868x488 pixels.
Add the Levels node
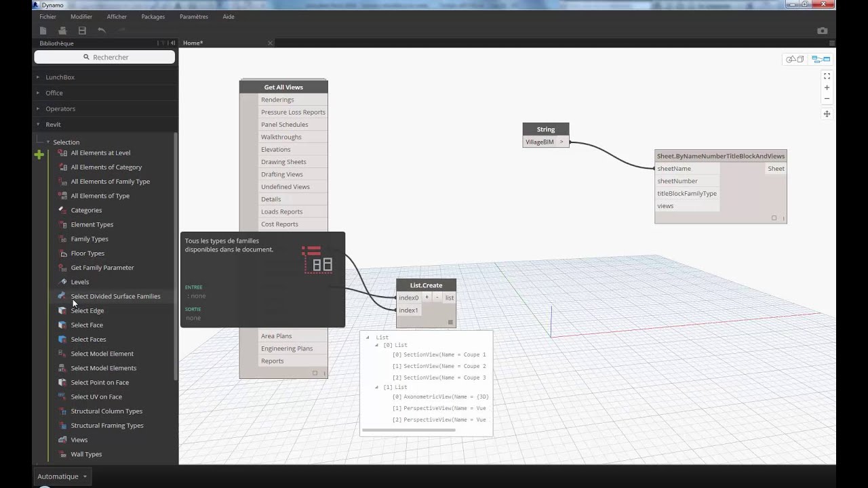80,282
